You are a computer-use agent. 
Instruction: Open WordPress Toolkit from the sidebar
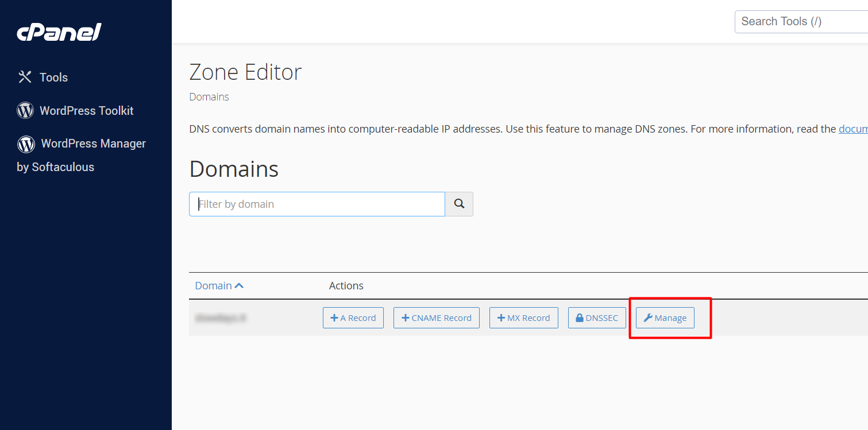click(86, 111)
